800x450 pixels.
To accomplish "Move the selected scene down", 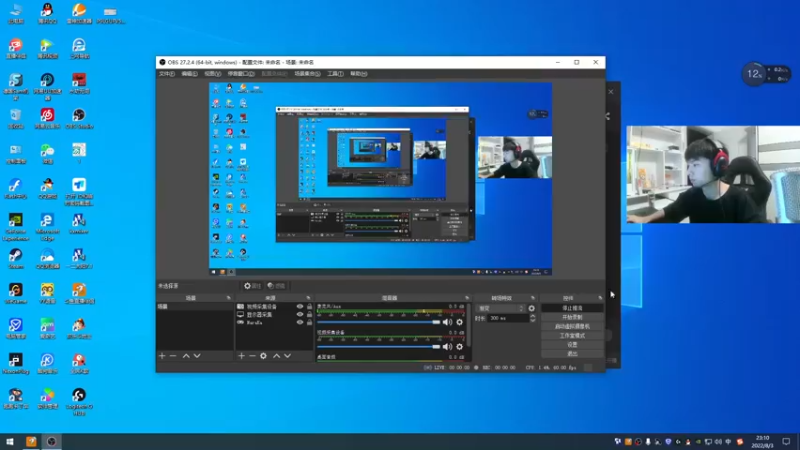I will pos(197,356).
